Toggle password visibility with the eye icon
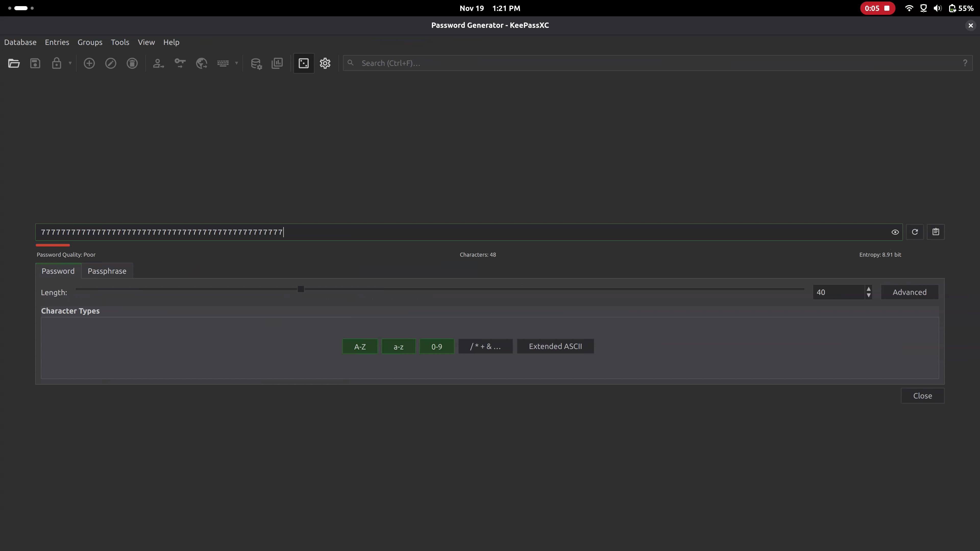This screenshot has width=980, height=551. (x=895, y=232)
